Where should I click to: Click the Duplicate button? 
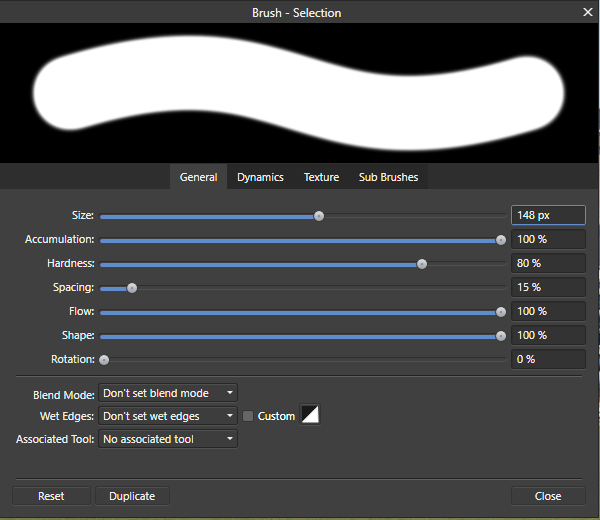[x=132, y=496]
